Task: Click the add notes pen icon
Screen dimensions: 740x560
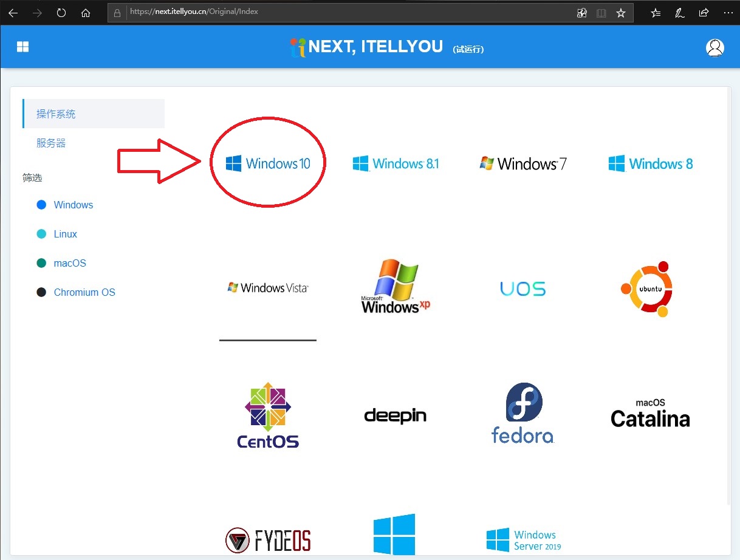Action: click(x=680, y=13)
